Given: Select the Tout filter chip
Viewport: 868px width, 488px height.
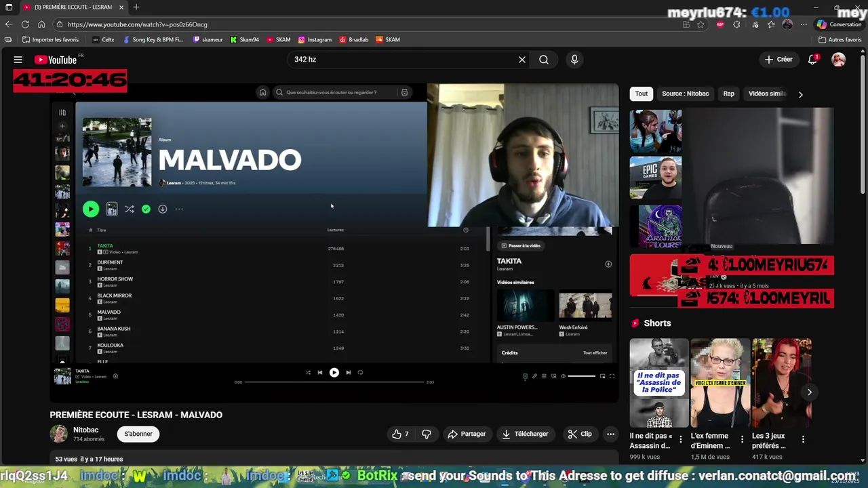Looking at the screenshot, I should click(x=642, y=94).
